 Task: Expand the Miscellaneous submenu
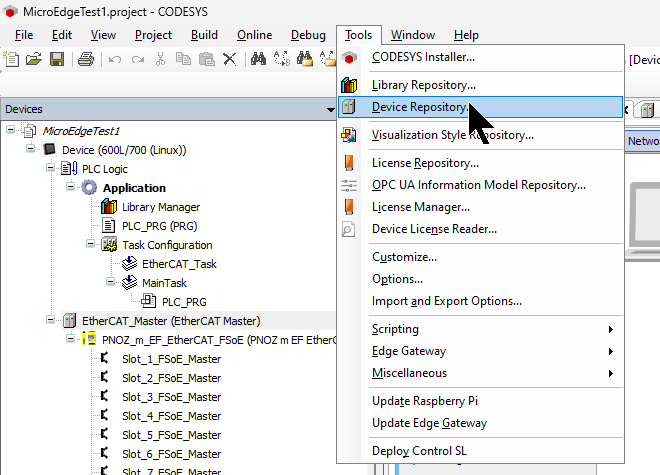[x=611, y=373]
